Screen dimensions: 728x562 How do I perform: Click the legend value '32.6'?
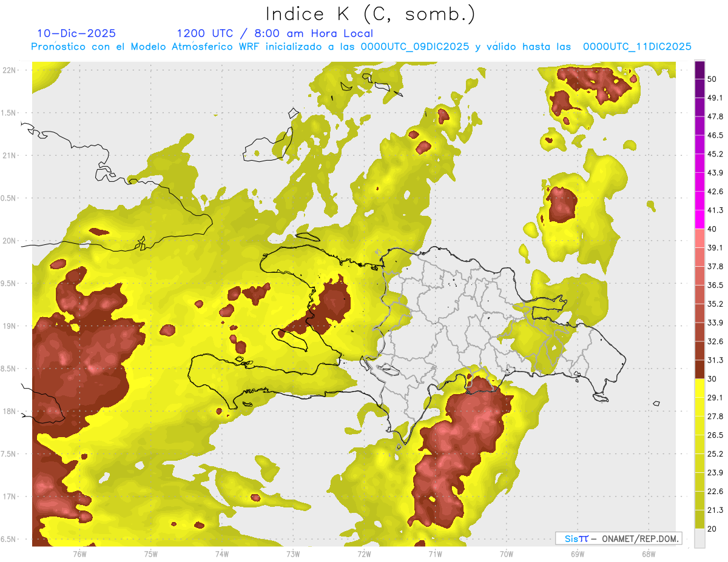click(x=716, y=341)
